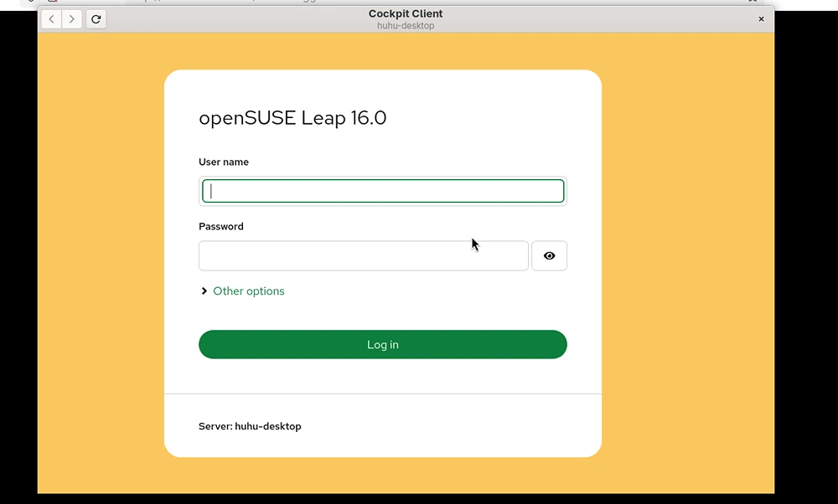The image size is (838, 504).
Task: Focus the User name field
Action: (x=383, y=191)
